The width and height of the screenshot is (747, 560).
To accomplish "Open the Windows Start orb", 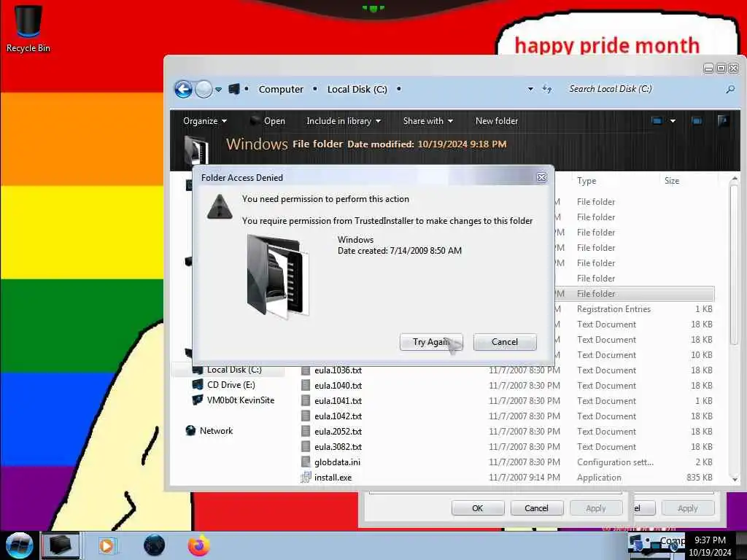I will [x=19, y=545].
